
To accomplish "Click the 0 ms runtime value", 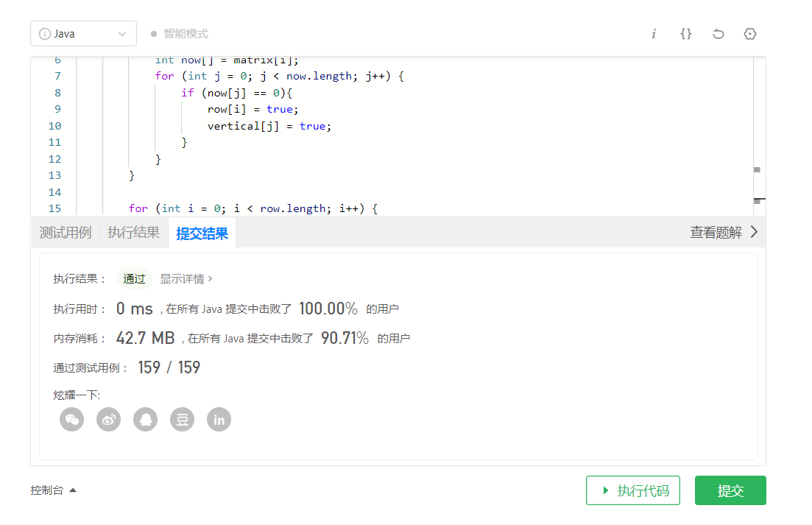I will point(135,309).
